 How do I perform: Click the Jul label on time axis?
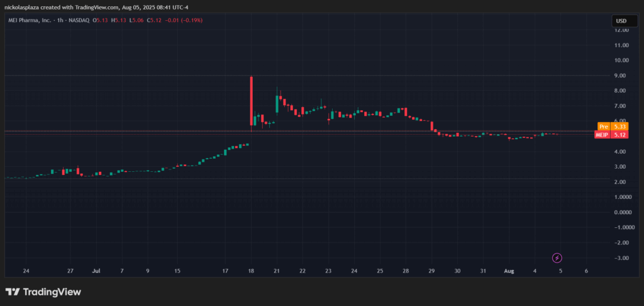[x=97, y=271]
